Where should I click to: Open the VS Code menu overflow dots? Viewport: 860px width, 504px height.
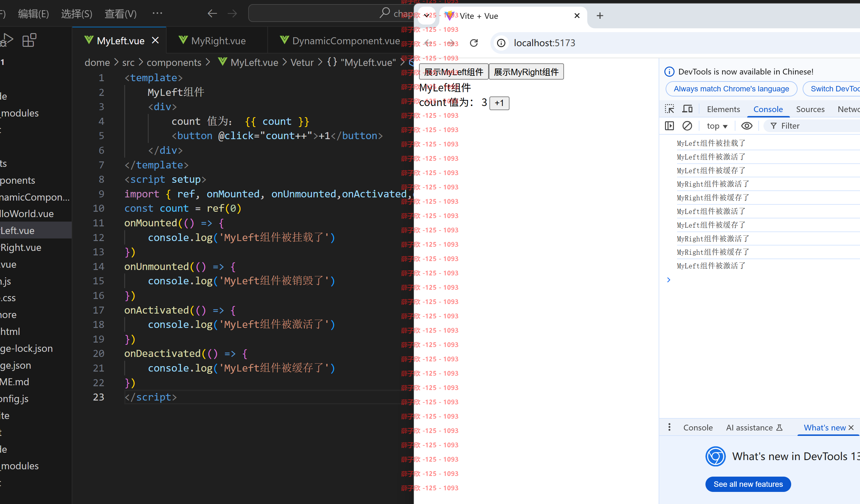157,13
